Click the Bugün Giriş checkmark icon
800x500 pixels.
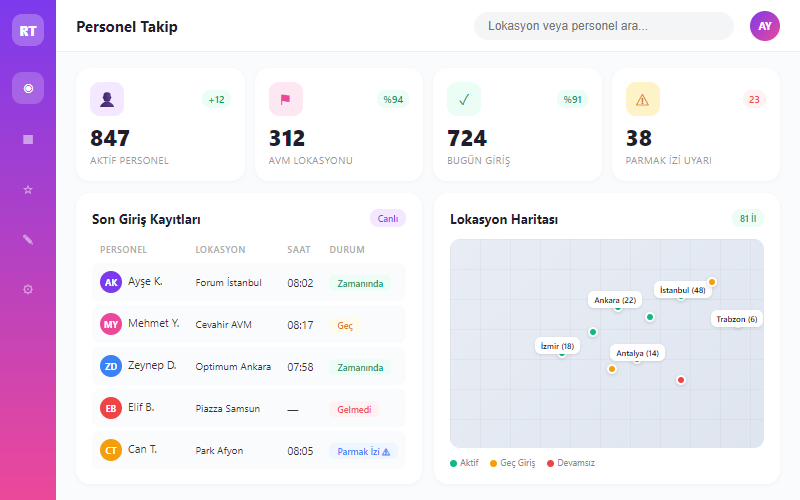coord(464,99)
